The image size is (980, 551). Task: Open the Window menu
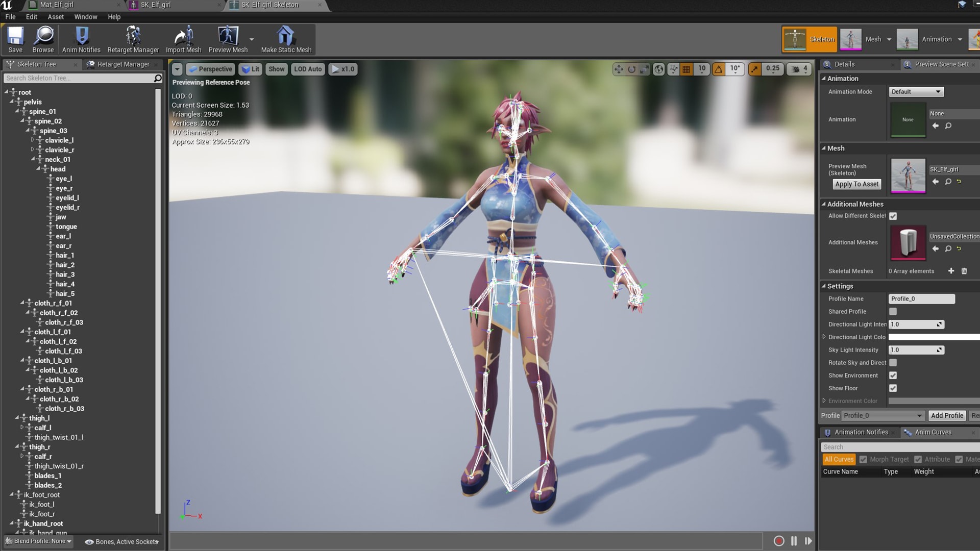[85, 16]
